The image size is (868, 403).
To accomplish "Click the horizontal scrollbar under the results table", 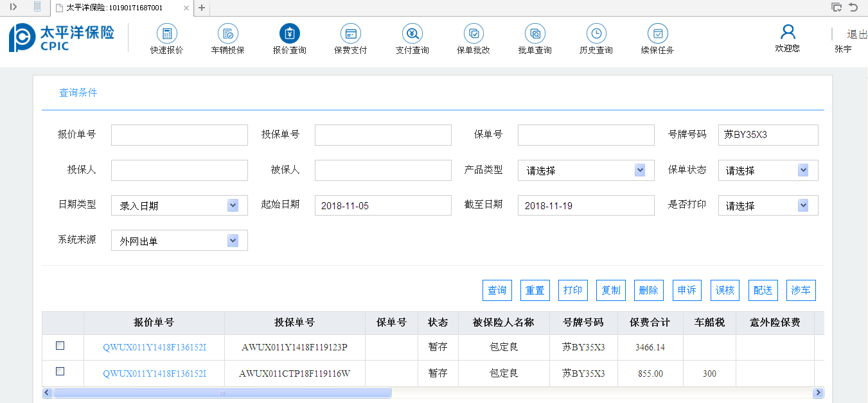I will click(x=222, y=393).
